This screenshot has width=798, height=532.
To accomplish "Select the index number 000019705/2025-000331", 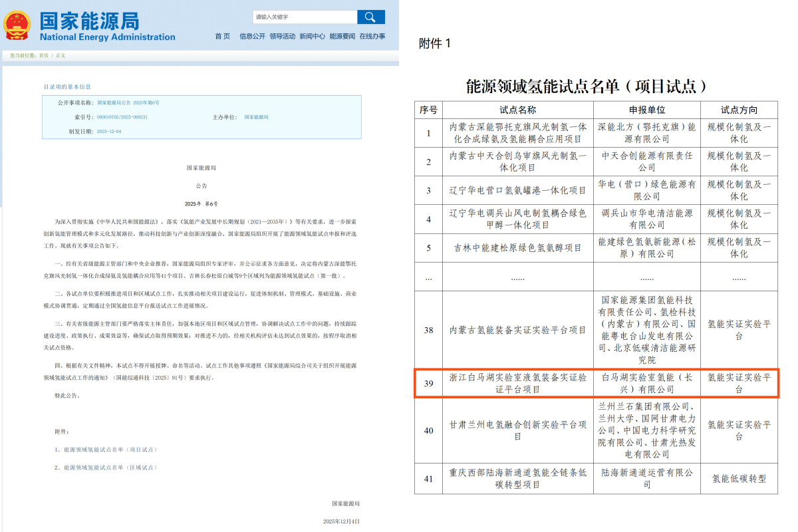I will tap(122, 117).
